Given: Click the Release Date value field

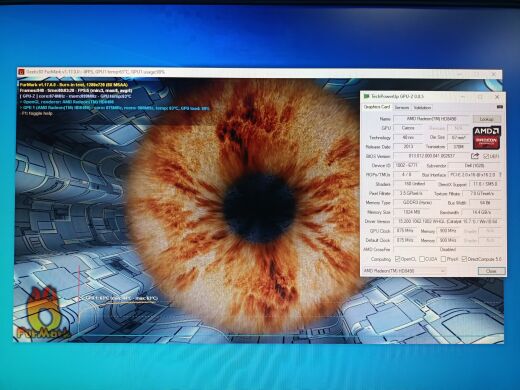Looking at the screenshot, I should (408, 147).
